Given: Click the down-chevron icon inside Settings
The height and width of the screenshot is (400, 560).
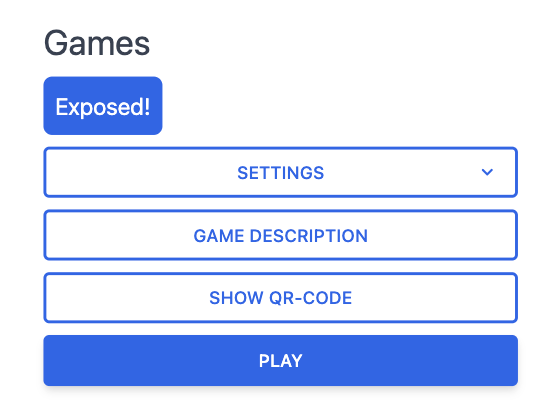Looking at the screenshot, I should (x=487, y=172).
